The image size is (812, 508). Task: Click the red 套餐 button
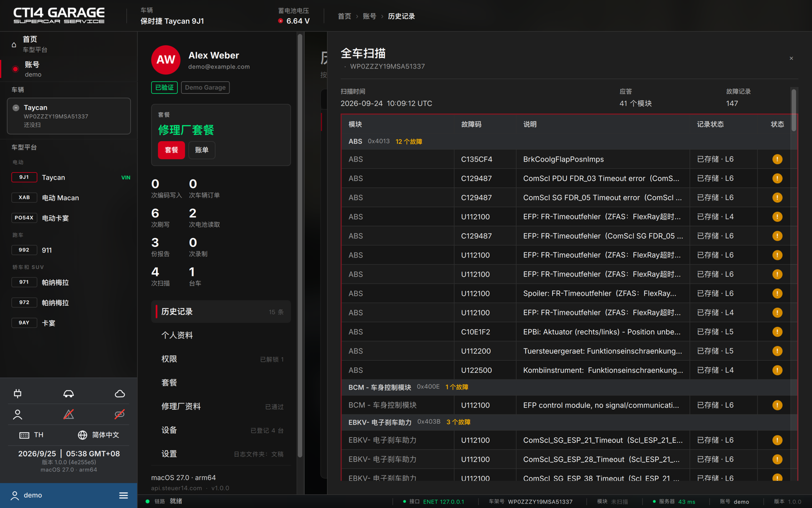click(172, 150)
